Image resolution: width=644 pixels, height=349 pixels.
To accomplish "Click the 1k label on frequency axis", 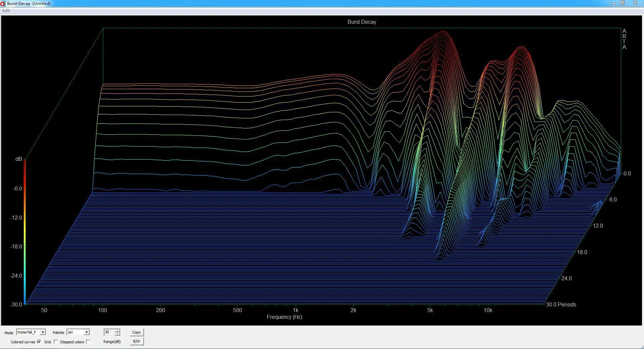I will [x=295, y=310].
